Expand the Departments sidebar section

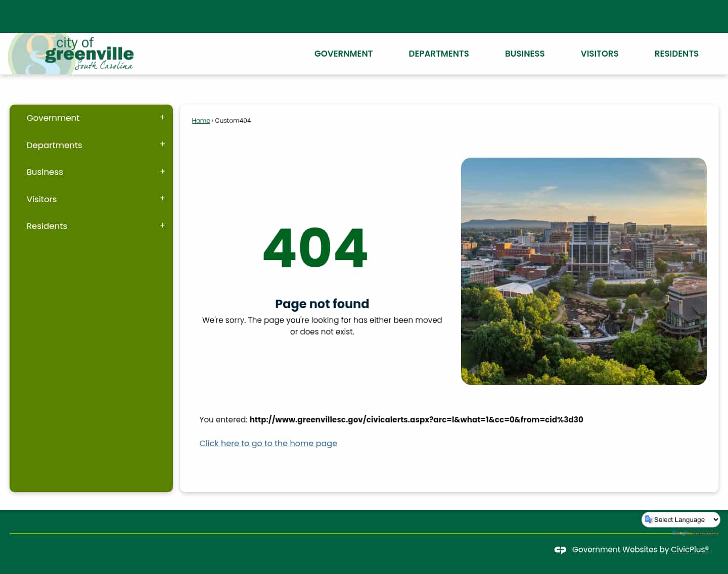click(x=162, y=145)
